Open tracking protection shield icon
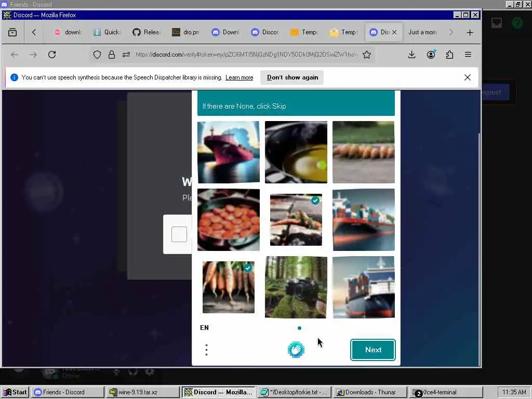 click(97, 55)
